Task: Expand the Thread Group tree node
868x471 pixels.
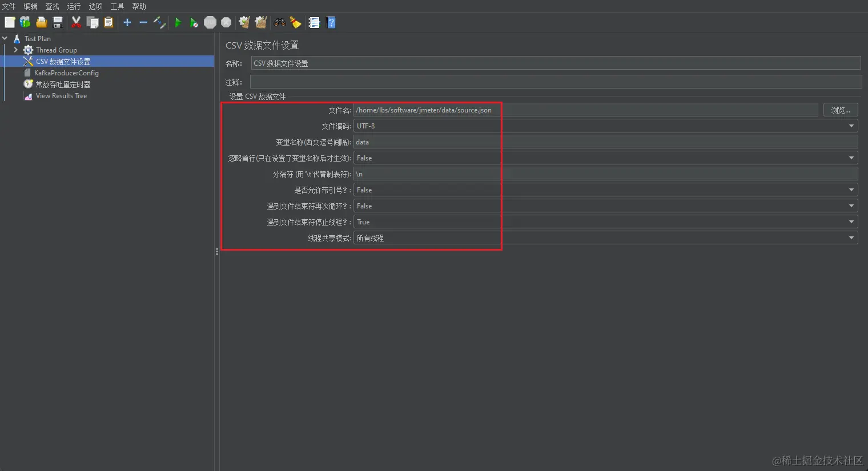Action: pyautogui.click(x=16, y=50)
